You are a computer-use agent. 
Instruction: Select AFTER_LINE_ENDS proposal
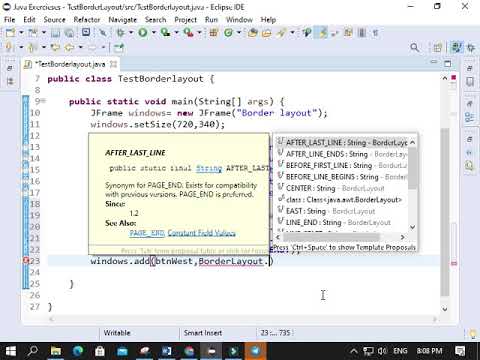tap(343, 154)
